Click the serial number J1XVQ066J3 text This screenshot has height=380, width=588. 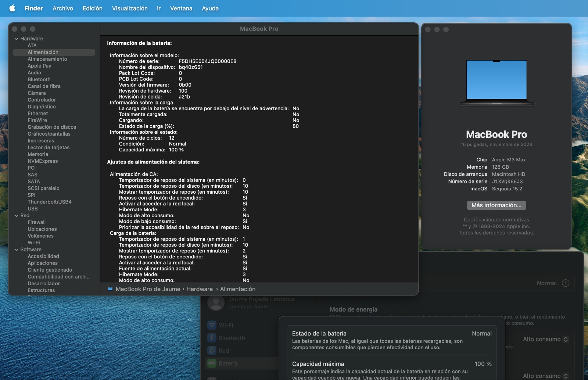point(507,182)
